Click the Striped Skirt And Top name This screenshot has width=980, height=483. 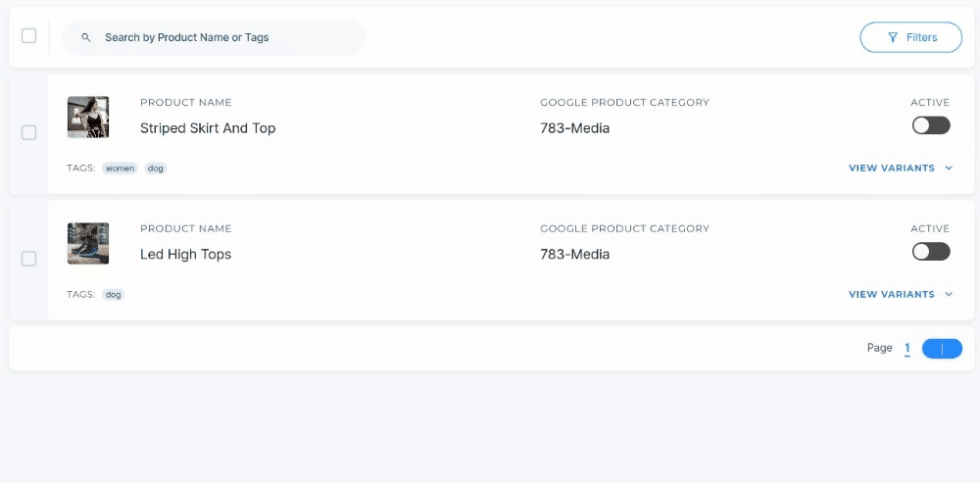click(x=208, y=128)
